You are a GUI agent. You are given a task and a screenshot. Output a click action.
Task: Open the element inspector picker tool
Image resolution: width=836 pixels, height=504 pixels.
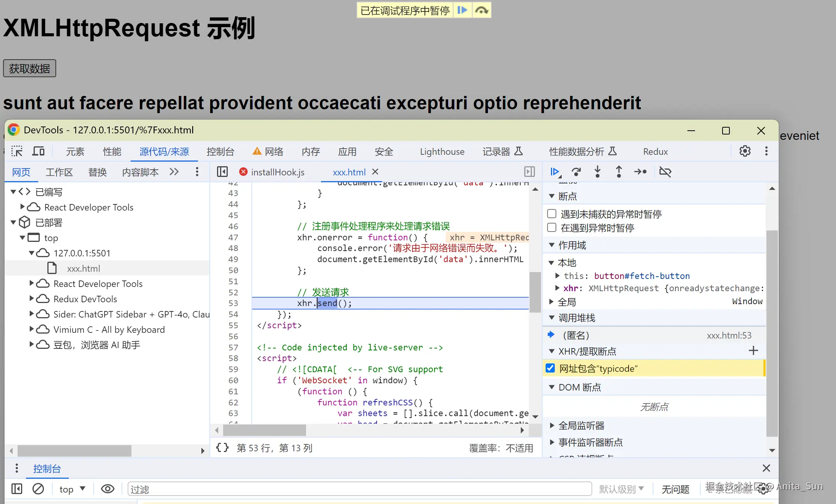pos(17,151)
